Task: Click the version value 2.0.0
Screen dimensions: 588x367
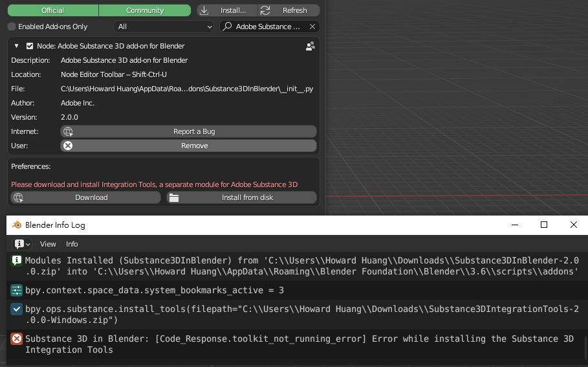Action: (x=69, y=117)
